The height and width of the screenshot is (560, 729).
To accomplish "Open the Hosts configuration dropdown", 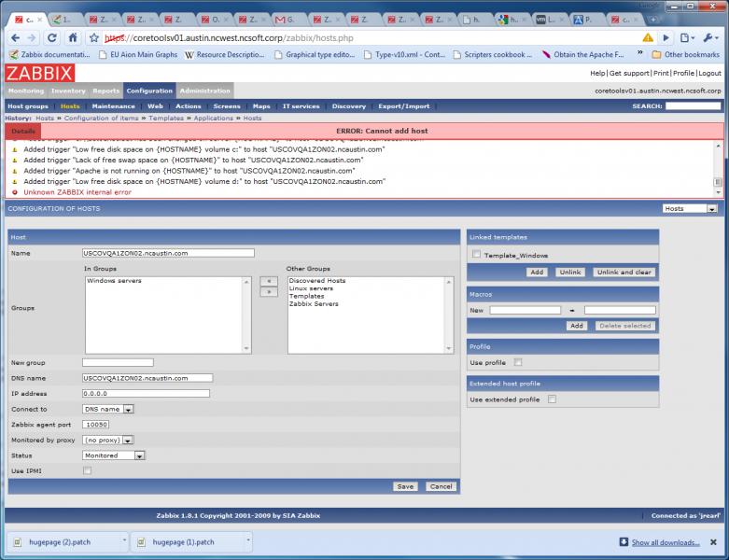I will coord(690,209).
